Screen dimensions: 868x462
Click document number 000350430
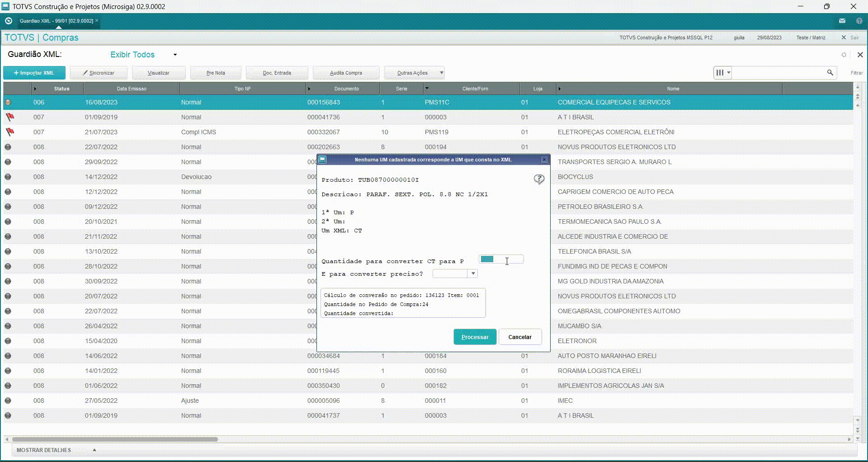pyautogui.click(x=323, y=386)
